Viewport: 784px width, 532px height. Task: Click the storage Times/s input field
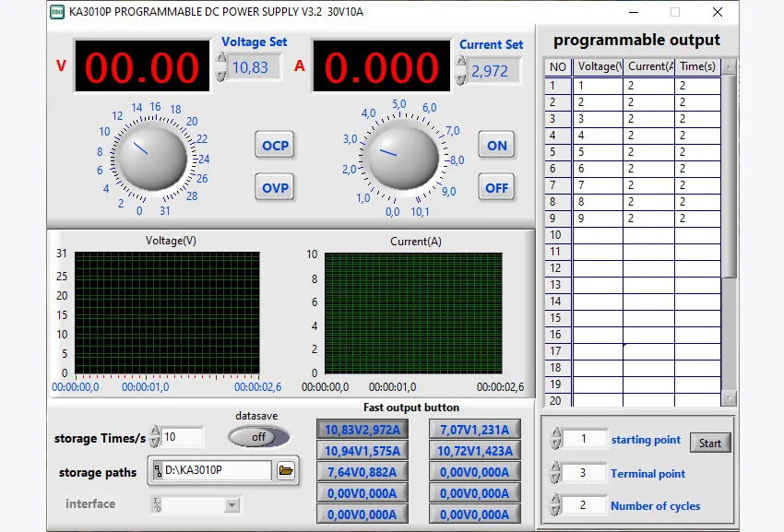click(183, 437)
